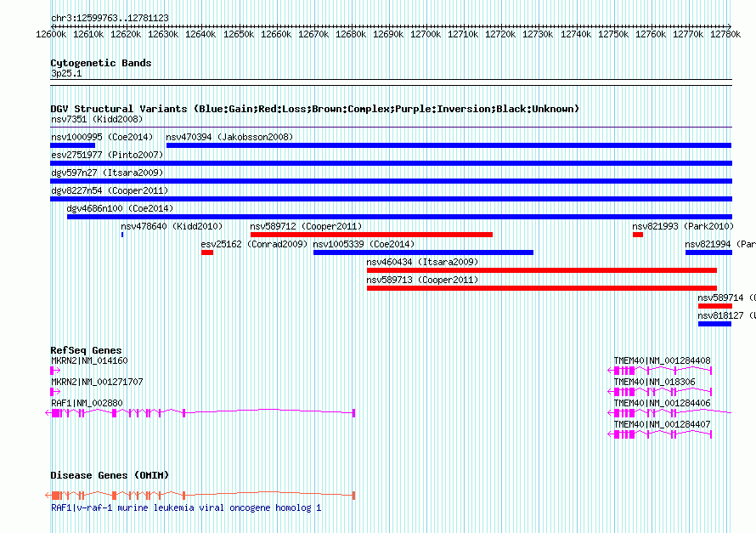Viewport: 756px width, 533px height.
Task: Click TMEM40 NM_001284406 gene model
Action: [669, 413]
